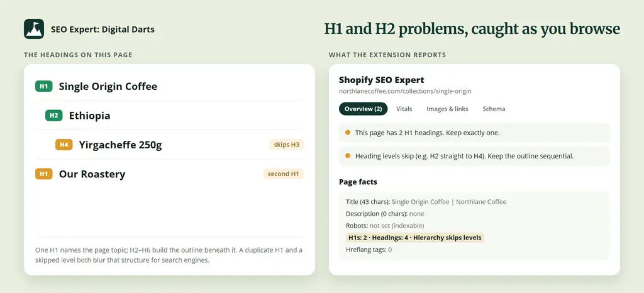Switch to the Vitals tab

click(x=404, y=109)
